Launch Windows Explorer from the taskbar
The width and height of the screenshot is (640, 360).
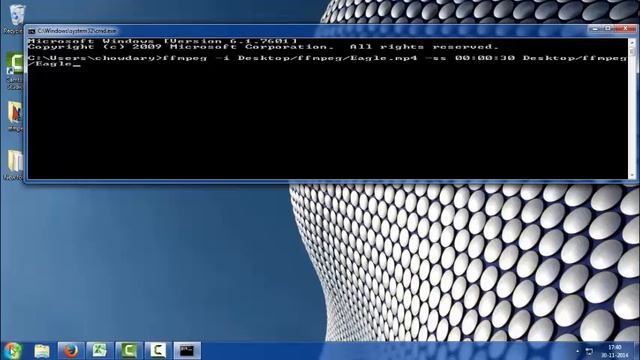click(x=42, y=351)
